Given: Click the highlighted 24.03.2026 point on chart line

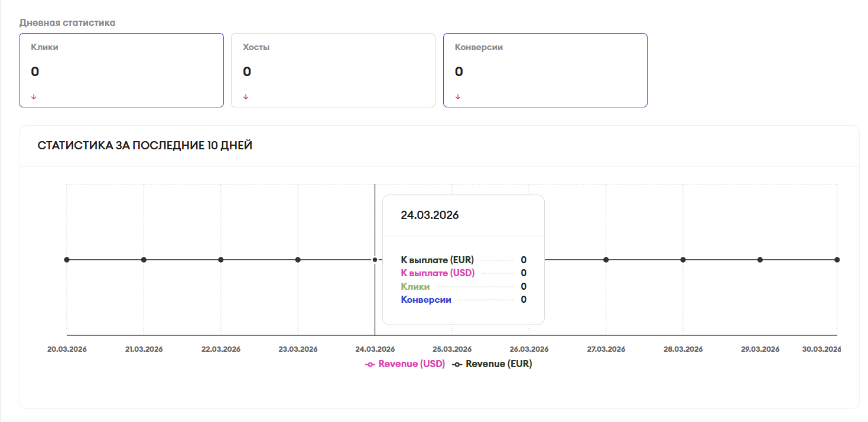Looking at the screenshot, I should point(375,260).
